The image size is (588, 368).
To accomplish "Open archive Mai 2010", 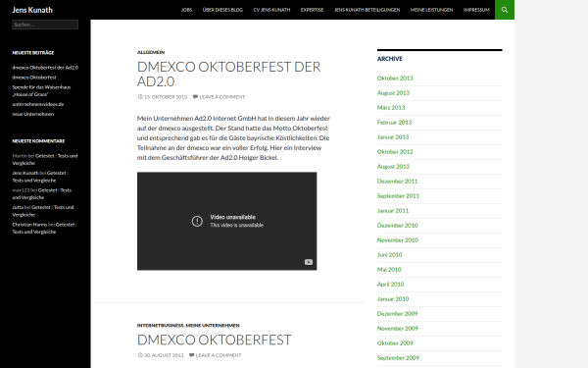I will click(389, 270).
